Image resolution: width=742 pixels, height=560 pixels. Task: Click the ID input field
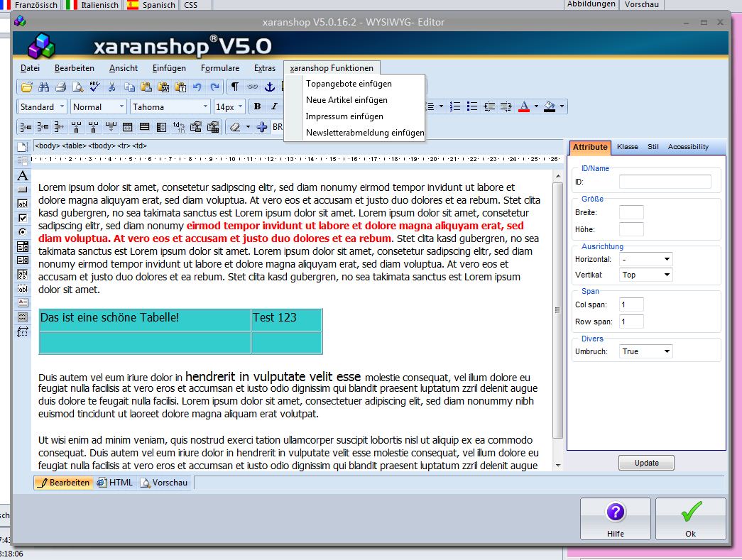[x=665, y=182]
